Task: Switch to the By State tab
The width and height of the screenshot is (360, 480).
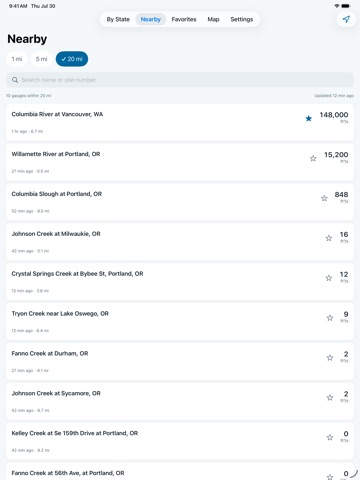Action: 118,19
